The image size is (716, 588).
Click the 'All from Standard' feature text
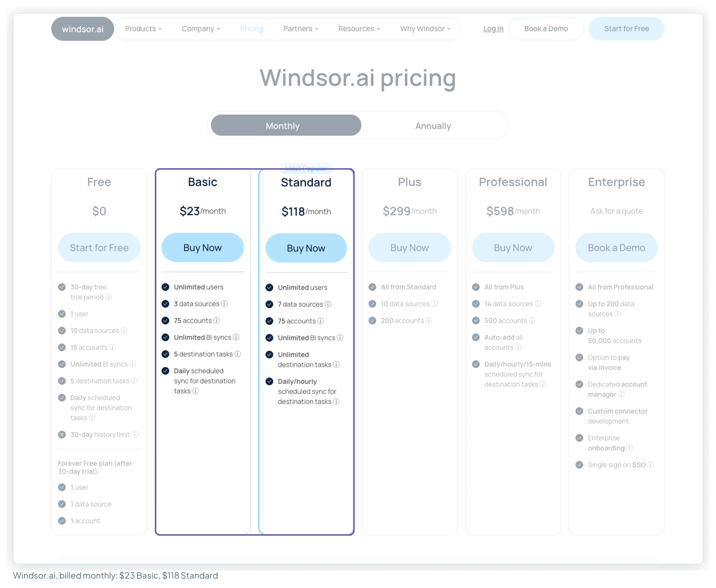408,287
